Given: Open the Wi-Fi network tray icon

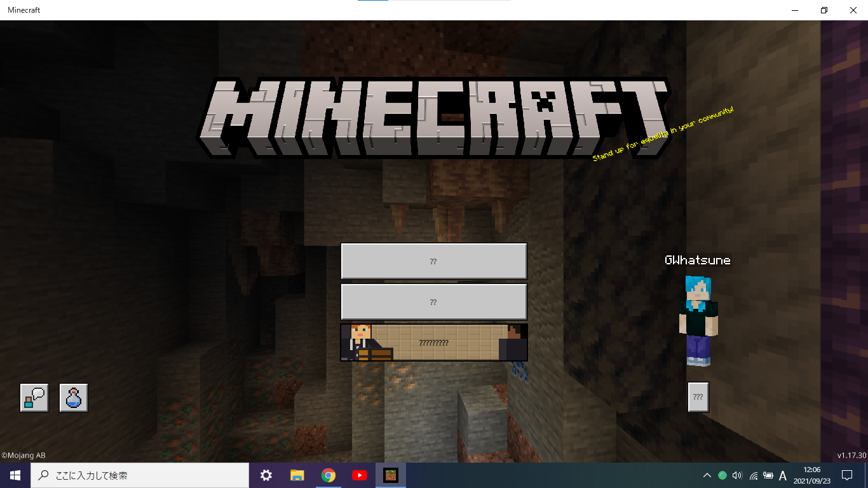Looking at the screenshot, I should [x=753, y=475].
